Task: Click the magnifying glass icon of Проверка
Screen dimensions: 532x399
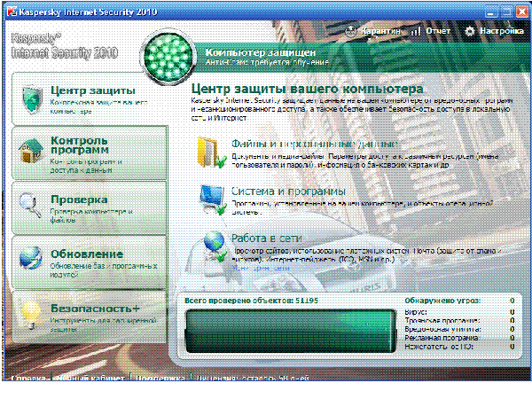Action: click(x=30, y=204)
